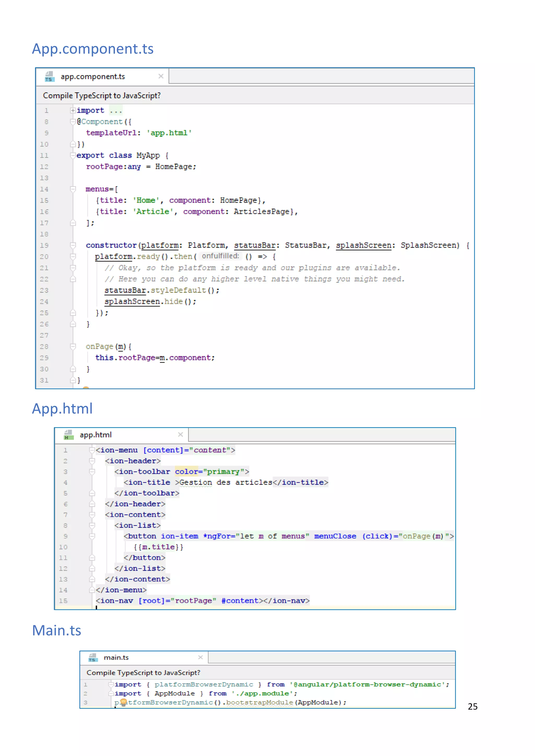Click the {{m.title}} interpolation on line 10
Viewport: 535px width, 756px height.
point(159,547)
